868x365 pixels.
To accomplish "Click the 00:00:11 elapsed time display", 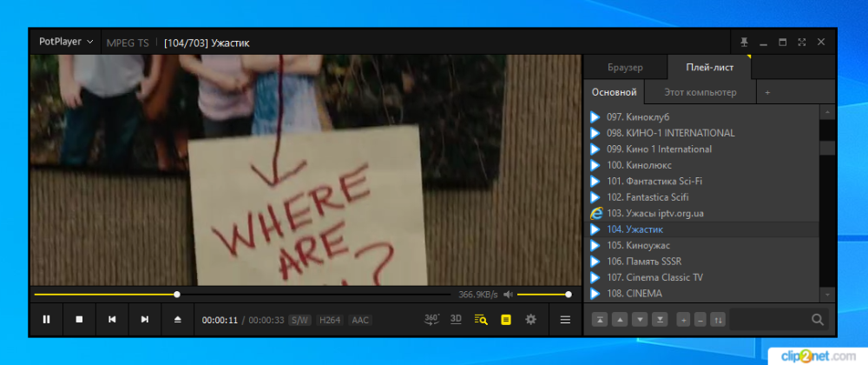I will tap(220, 320).
